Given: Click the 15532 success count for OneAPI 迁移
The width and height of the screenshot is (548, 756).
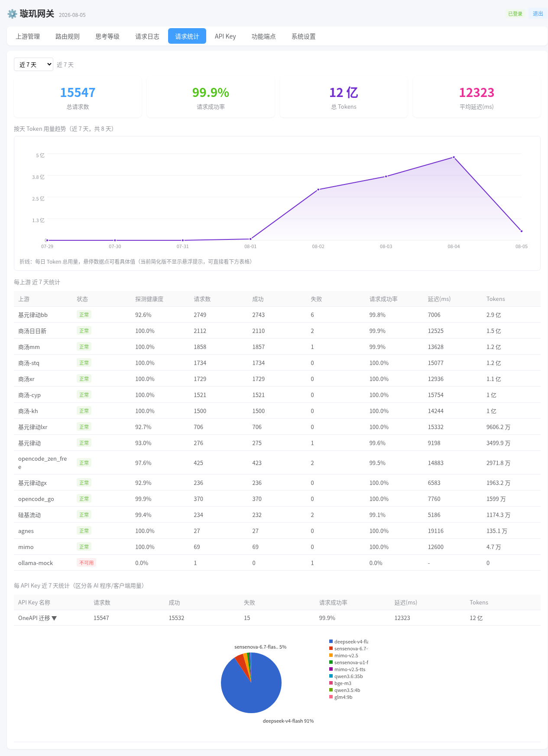Looking at the screenshot, I should click(176, 618).
